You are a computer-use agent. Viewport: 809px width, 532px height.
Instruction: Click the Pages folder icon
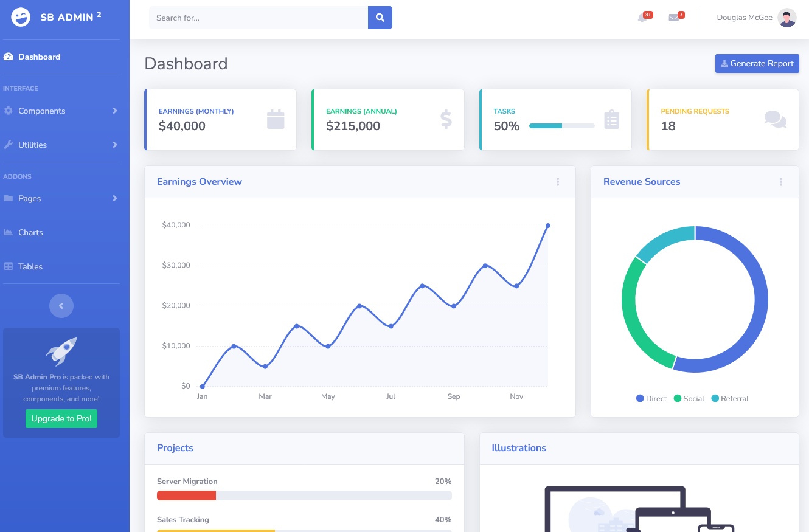9,198
